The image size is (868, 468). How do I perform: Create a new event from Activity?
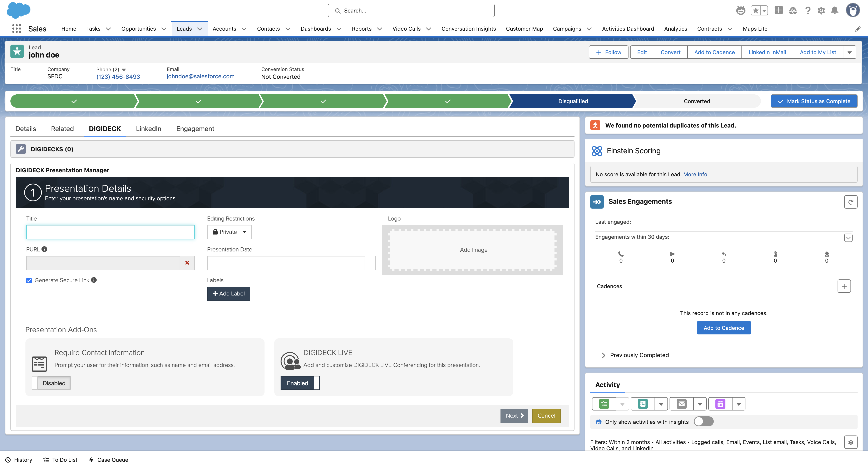(720, 404)
